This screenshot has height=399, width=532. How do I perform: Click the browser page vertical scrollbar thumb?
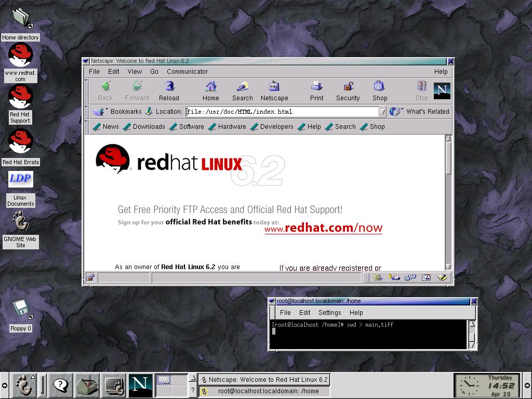click(x=448, y=158)
